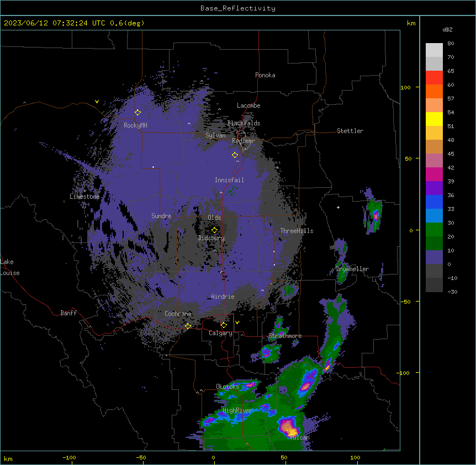The image size is (476, 465).
Task: Select the 65 dBZ red color swatch
Action: pos(434,77)
